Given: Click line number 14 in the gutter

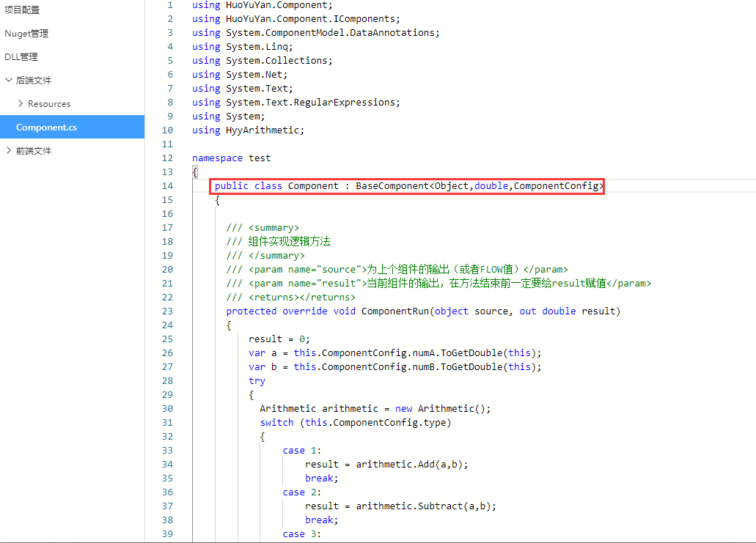Looking at the screenshot, I should [168, 186].
